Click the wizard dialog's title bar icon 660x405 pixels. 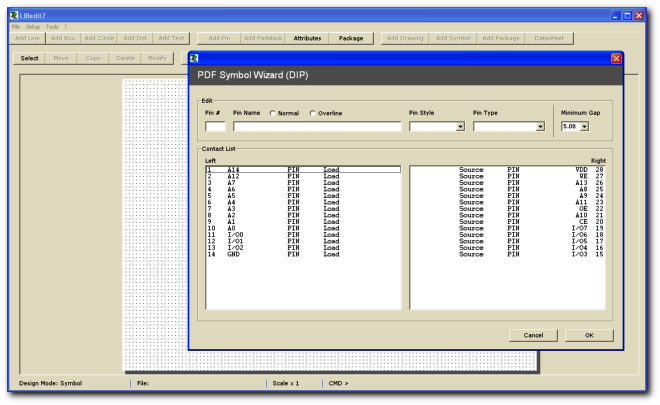pos(194,58)
